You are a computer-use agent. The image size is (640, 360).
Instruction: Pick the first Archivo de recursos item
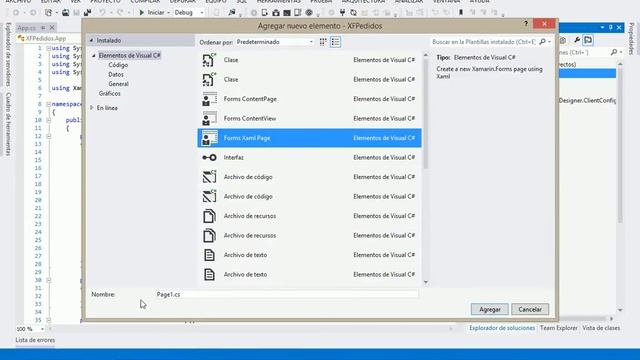point(309,216)
